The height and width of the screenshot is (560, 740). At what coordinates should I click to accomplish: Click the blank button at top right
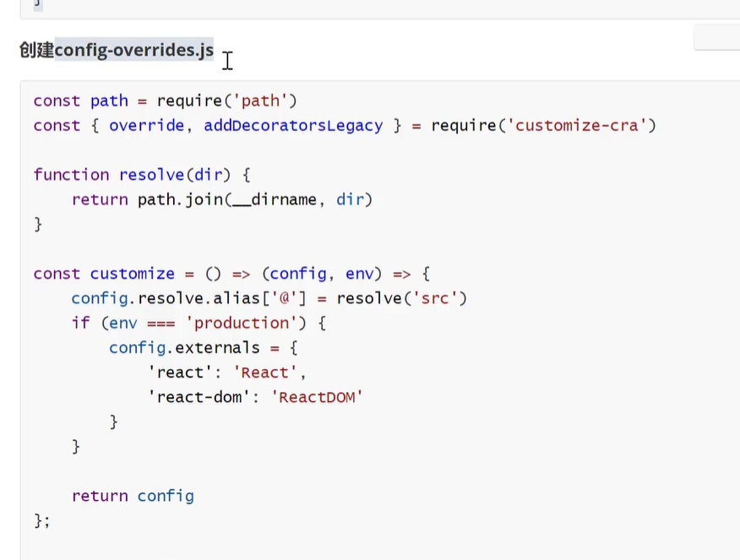click(716, 38)
